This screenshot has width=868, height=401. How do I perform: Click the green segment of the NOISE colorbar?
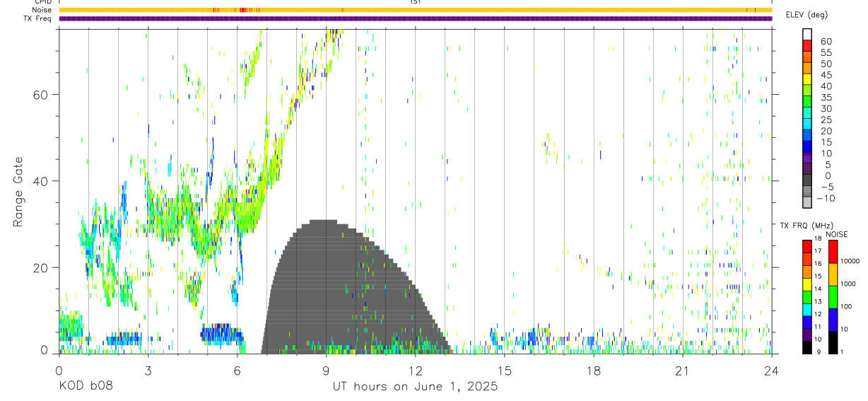tap(833, 296)
